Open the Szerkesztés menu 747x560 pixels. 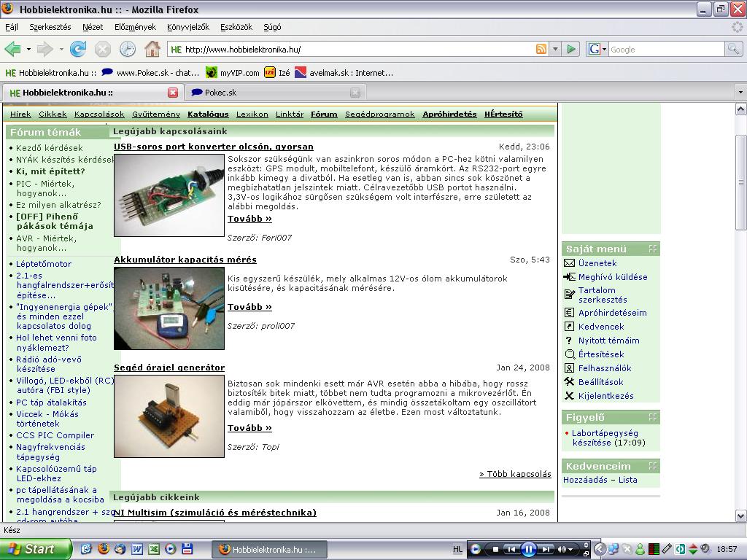tap(50, 27)
